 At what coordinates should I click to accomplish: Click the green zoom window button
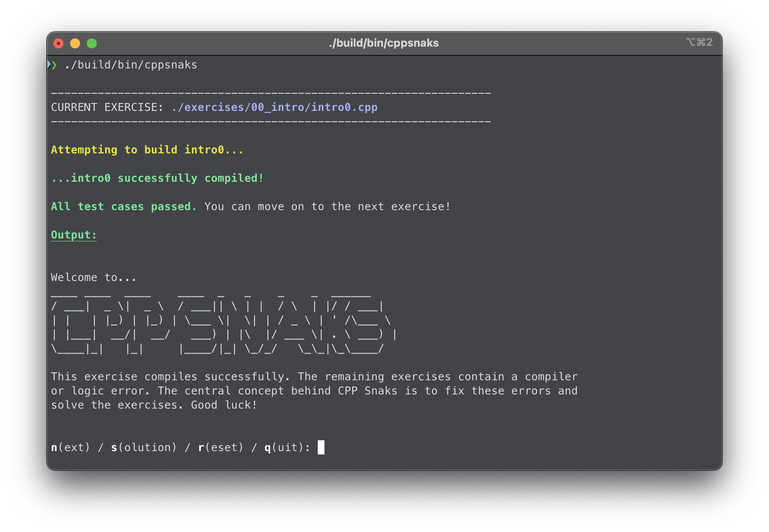point(92,43)
